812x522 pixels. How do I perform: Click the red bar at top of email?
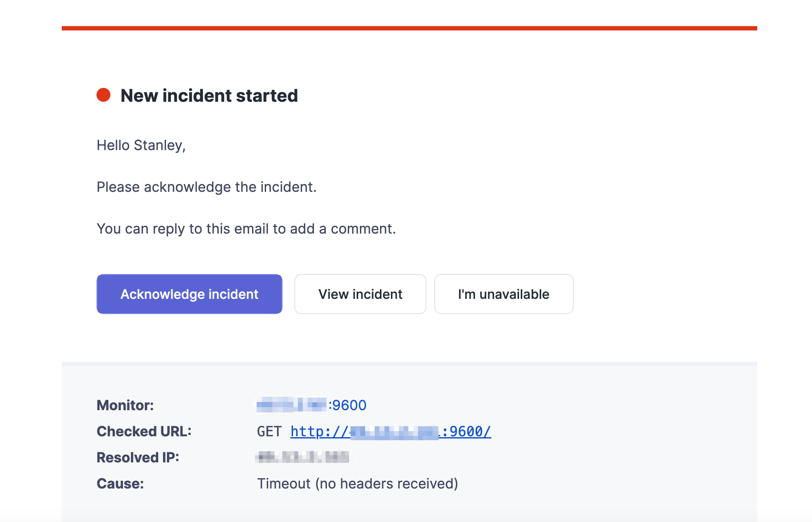click(409, 28)
